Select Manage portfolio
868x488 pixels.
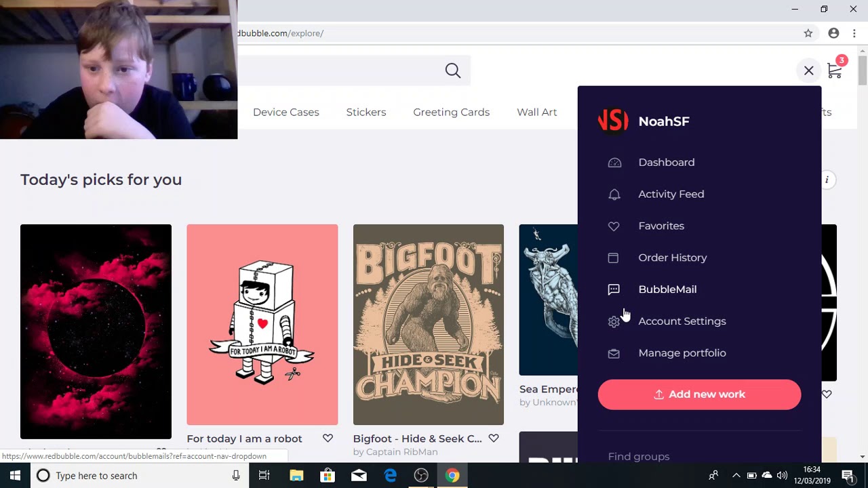coord(682,353)
